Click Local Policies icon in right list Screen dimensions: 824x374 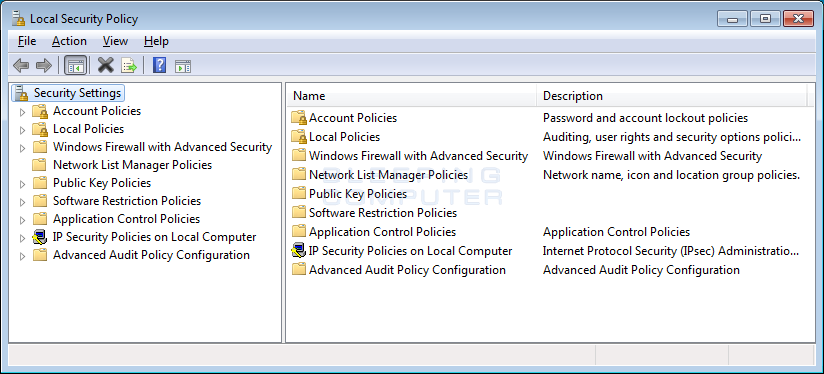coord(299,137)
